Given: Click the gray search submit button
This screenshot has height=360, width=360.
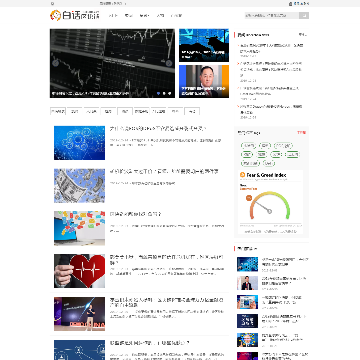Looking at the screenshot, I should coord(304,15).
